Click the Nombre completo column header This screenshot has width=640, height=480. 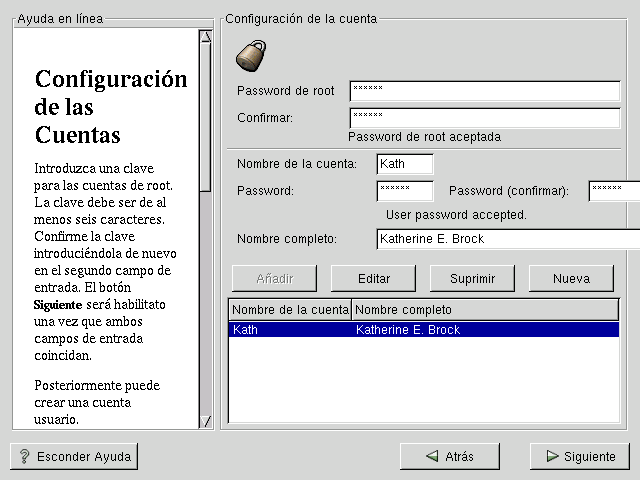(x=485, y=310)
